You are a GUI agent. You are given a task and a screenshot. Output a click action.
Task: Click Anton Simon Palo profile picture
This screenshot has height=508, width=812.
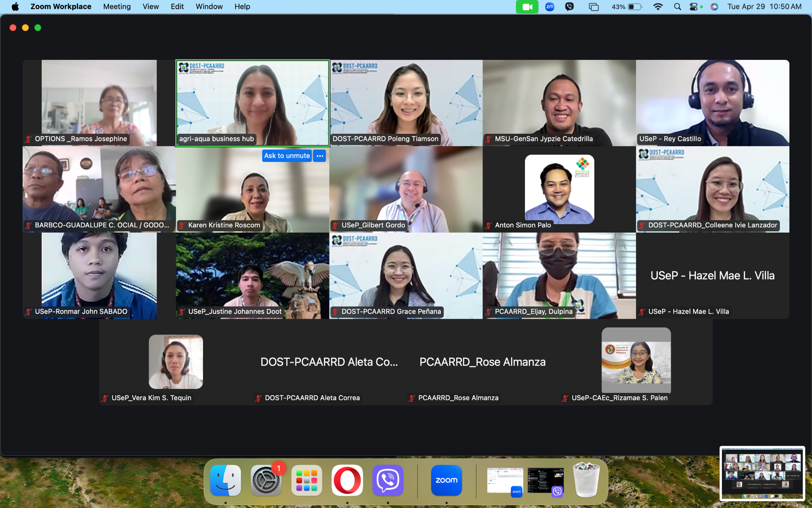[x=559, y=189]
